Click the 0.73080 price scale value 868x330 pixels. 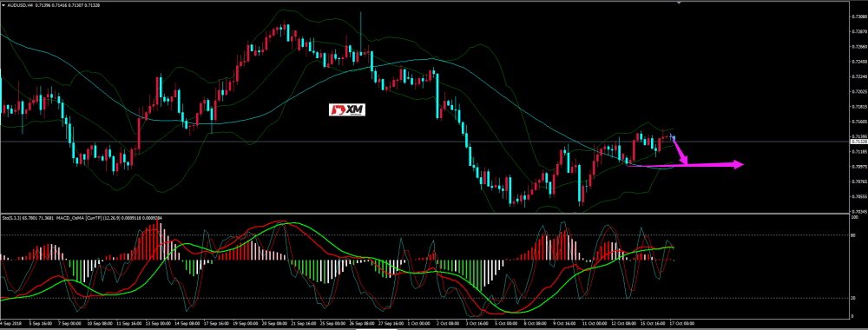858,16
